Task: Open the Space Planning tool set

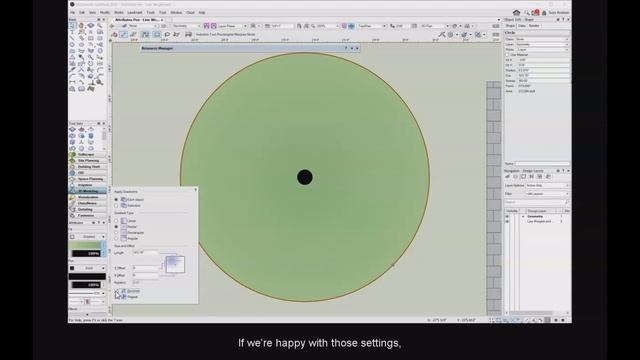Action: coord(88,179)
